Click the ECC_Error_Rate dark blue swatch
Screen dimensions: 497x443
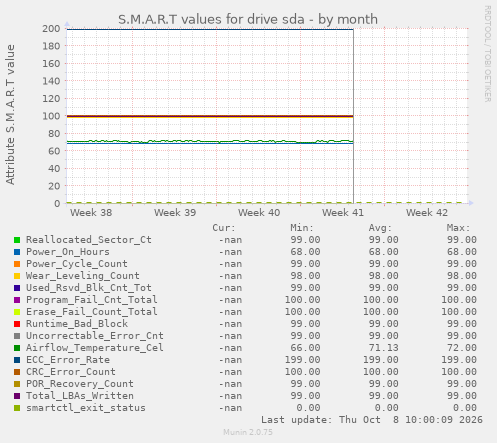pos(17,360)
